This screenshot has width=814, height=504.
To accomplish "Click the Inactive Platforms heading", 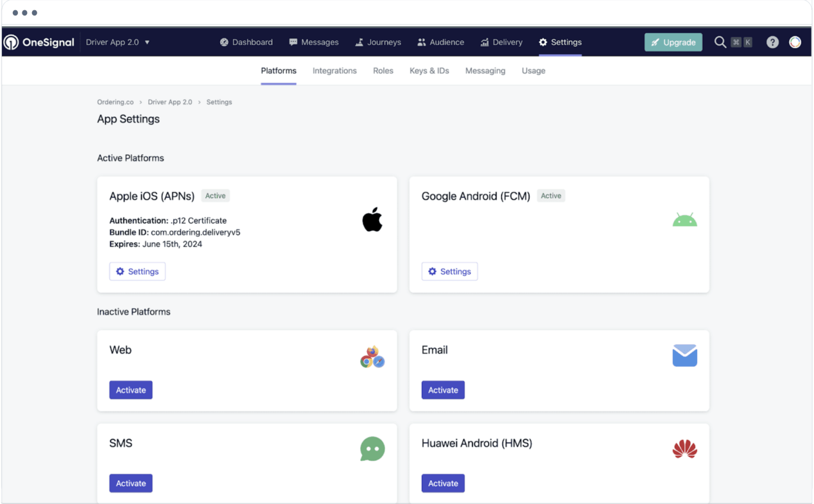I will pyautogui.click(x=134, y=312).
